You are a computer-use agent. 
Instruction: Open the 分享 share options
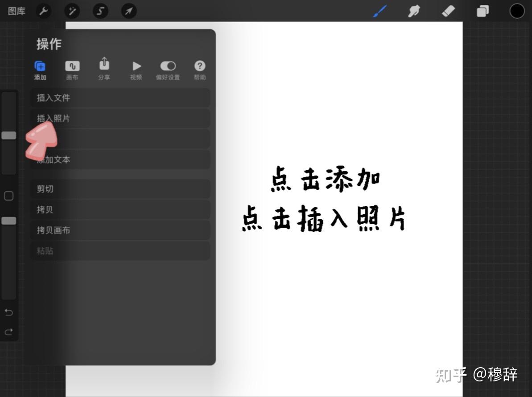click(x=104, y=69)
